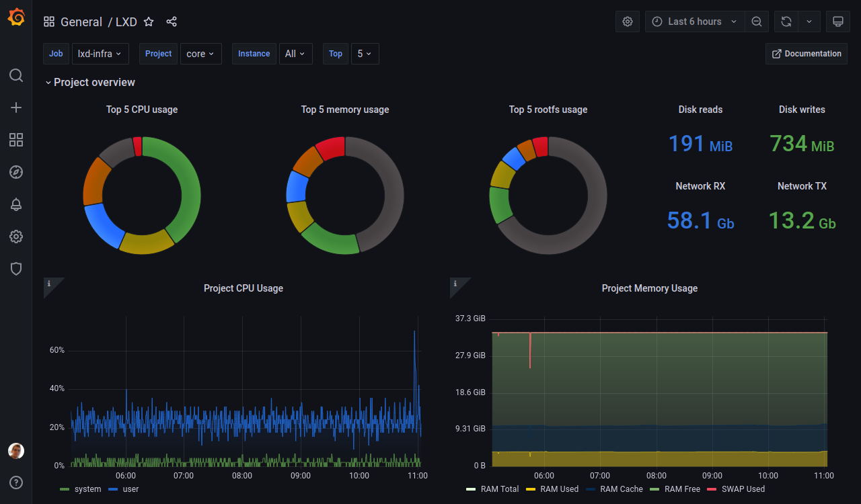Go to the General folder breadcrumb
The height and width of the screenshot is (504, 861).
pyautogui.click(x=81, y=22)
